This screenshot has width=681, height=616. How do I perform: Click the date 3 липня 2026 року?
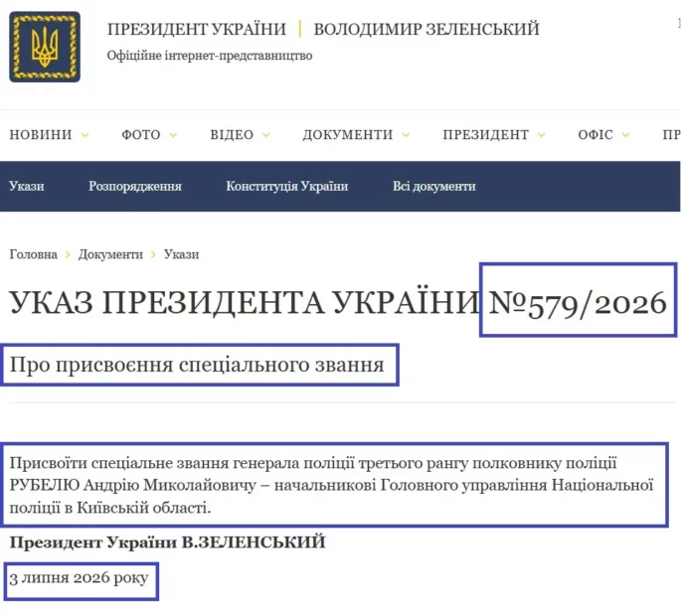[x=80, y=578]
